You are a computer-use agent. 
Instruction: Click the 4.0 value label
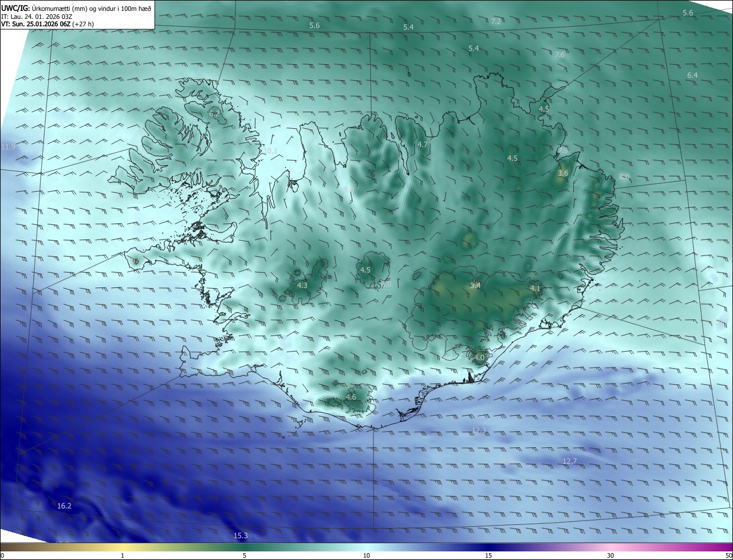479,357
